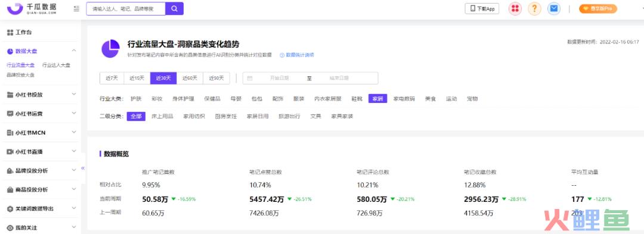The height and width of the screenshot is (234, 644).
Task: Click the 小红书投放 folder icon
Action: 10,95
